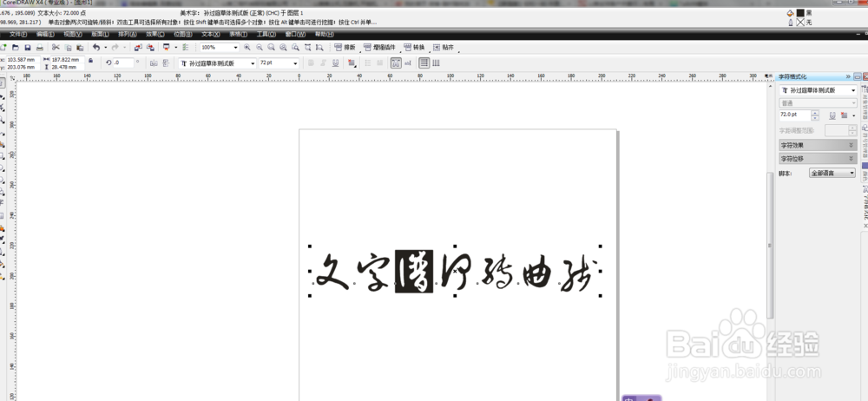This screenshot has height=401, width=868.
Task: Click the rotation angle field
Action: tap(123, 63)
